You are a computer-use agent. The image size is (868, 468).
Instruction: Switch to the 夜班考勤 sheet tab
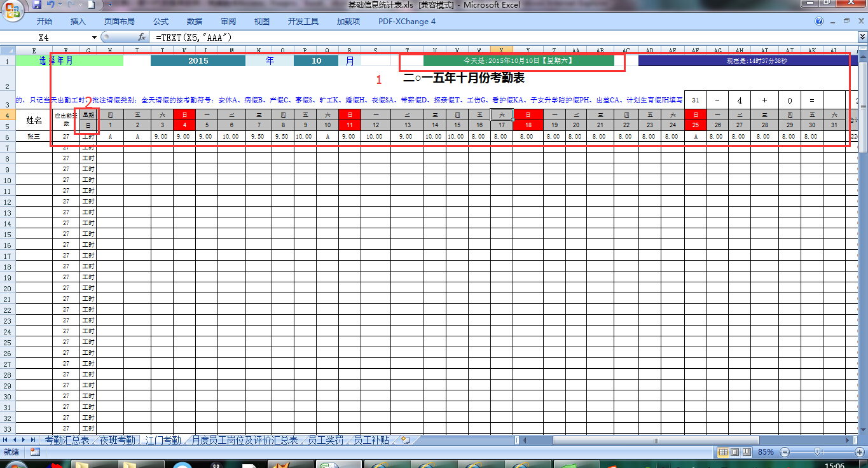point(117,440)
